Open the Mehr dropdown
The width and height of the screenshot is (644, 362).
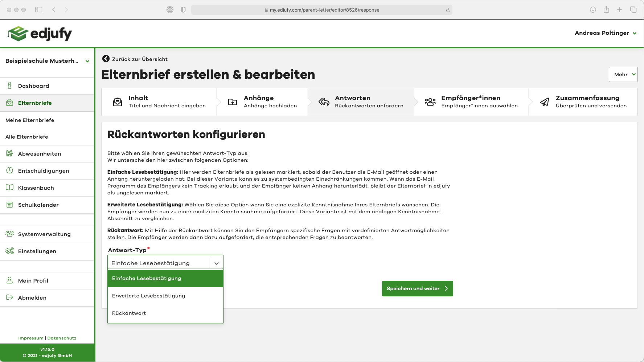pyautogui.click(x=623, y=74)
